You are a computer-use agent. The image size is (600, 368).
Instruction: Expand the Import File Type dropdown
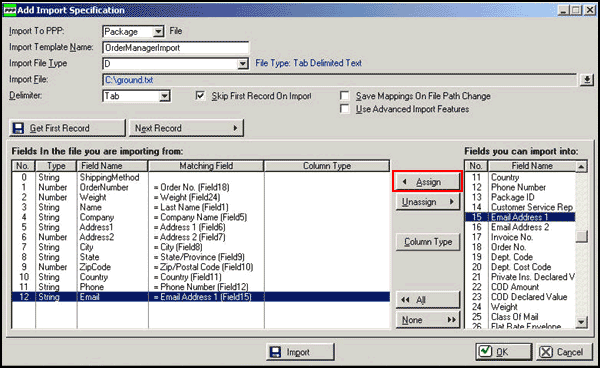pyautogui.click(x=243, y=64)
